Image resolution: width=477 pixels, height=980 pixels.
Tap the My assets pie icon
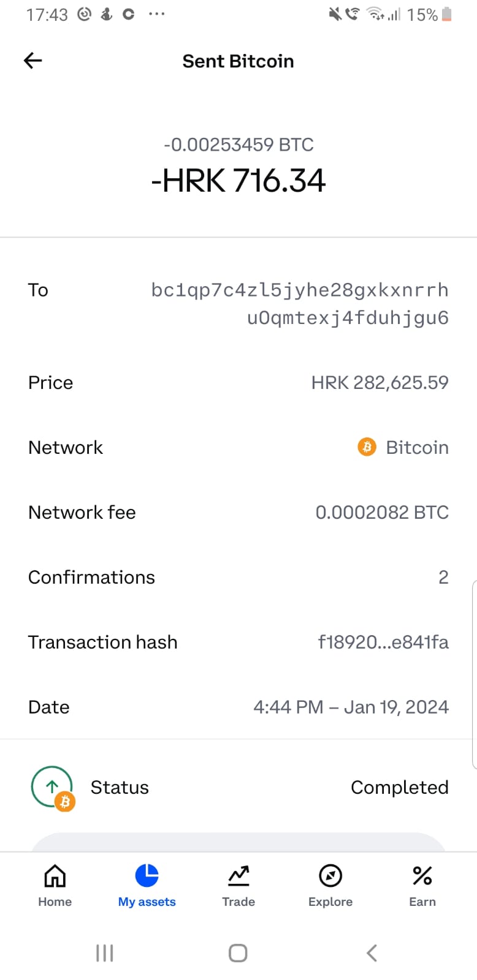click(147, 875)
